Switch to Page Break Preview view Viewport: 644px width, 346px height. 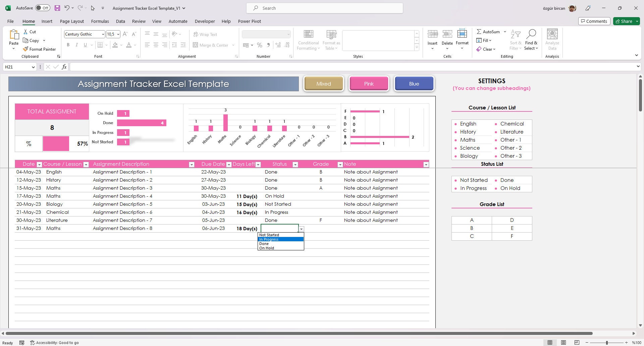click(x=577, y=343)
